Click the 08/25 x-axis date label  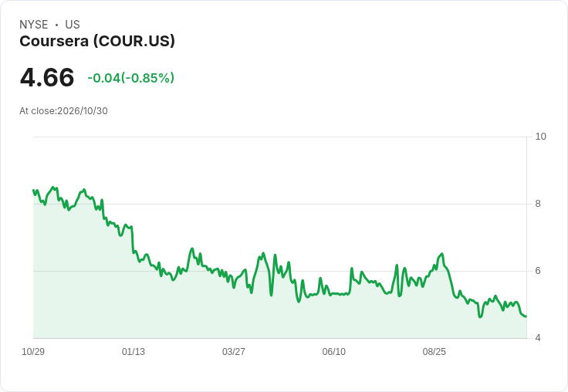click(x=434, y=351)
